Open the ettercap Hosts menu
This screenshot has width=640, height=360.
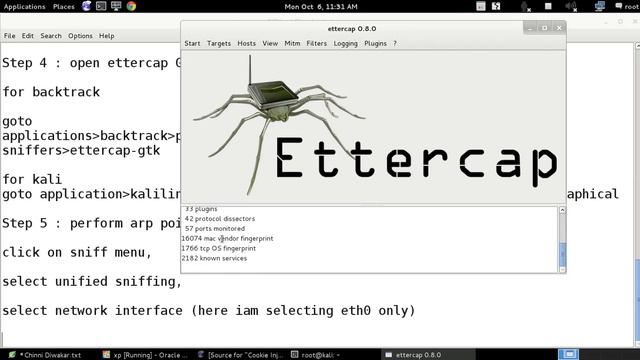pyautogui.click(x=247, y=43)
